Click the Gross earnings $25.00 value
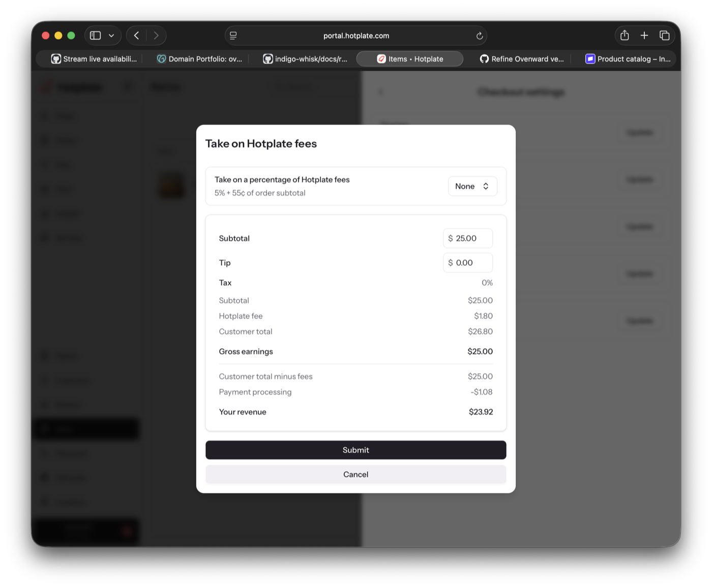Image resolution: width=712 pixels, height=588 pixels. (480, 351)
